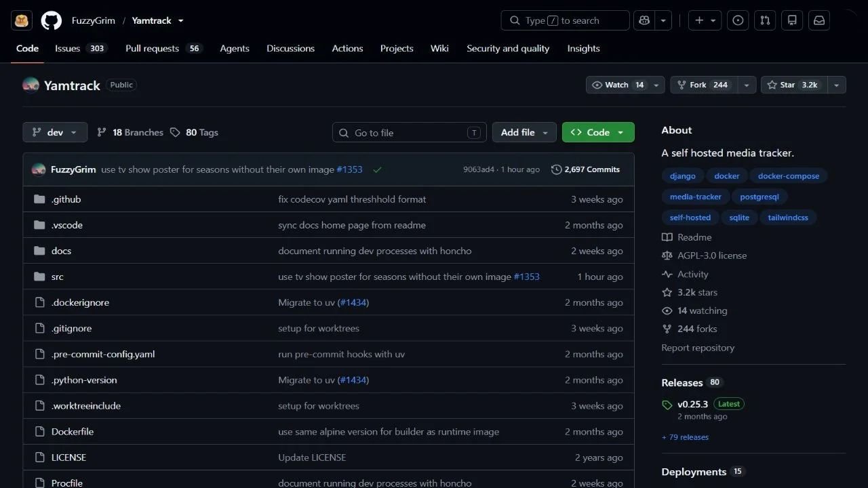Open the notifications inbox icon
The height and width of the screenshot is (488, 868).
pyautogui.click(x=819, y=20)
